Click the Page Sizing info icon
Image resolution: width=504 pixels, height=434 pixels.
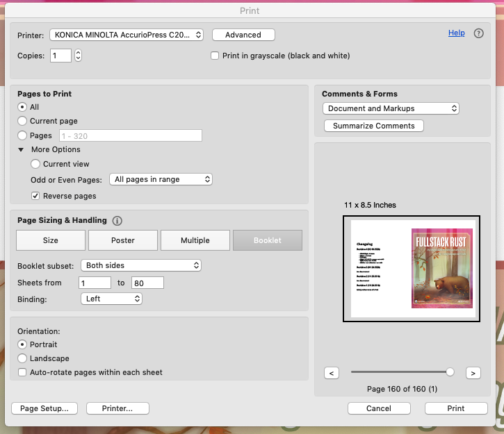tap(117, 221)
